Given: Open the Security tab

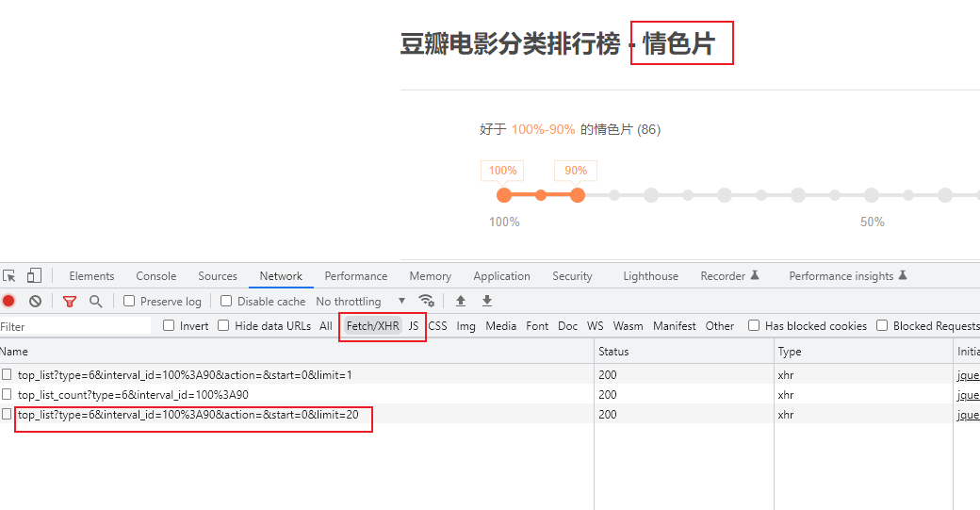Looking at the screenshot, I should (572, 275).
